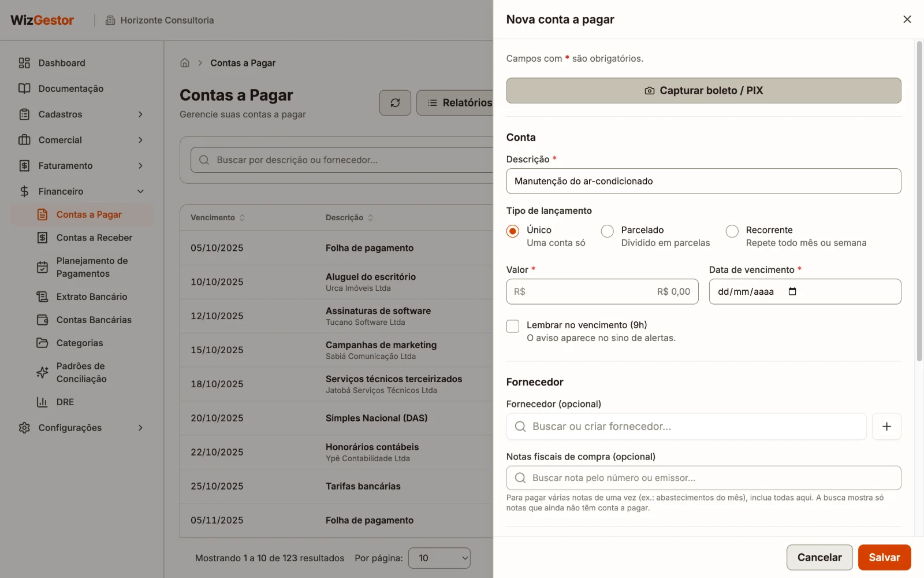924x578 pixels.
Task: Close the Nova conta a pagar panel
Action: pos(907,20)
